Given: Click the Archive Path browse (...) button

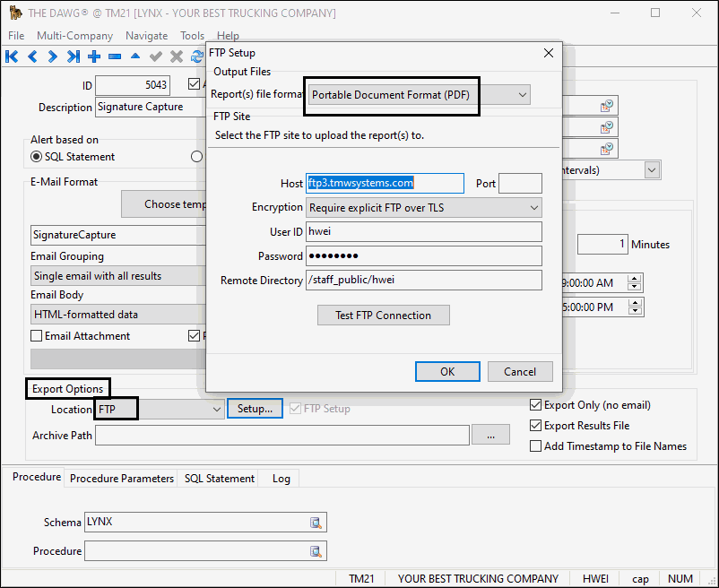Looking at the screenshot, I should pyautogui.click(x=490, y=435).
